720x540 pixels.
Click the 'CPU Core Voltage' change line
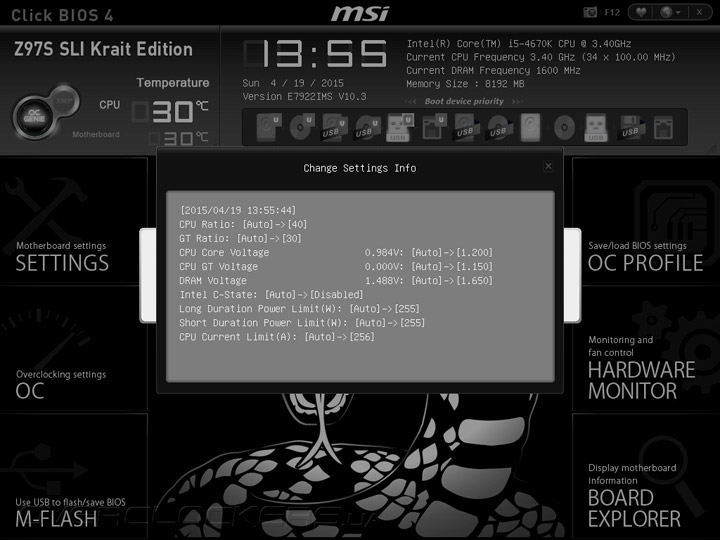click(336, 253)
